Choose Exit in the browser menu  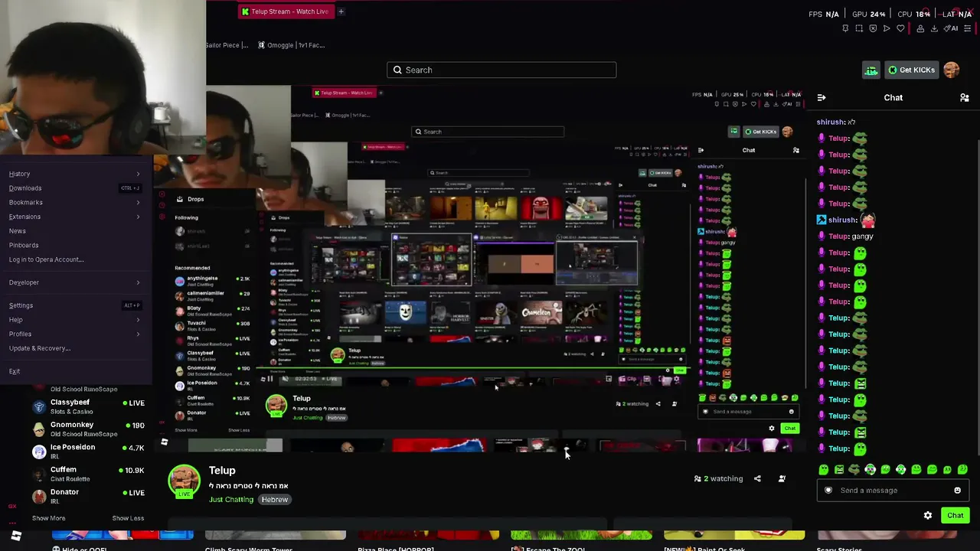coord(74,371)
